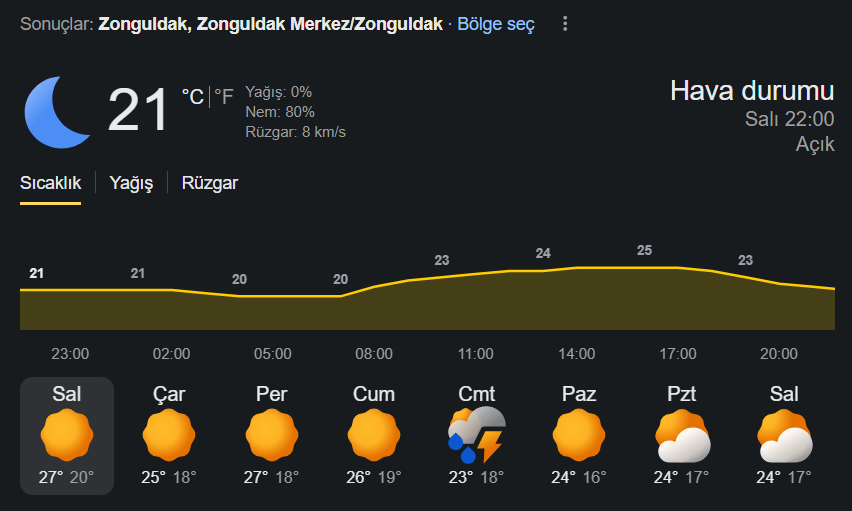The width and height of the screenshot is (852, 511).
Task: Select the Saturday thunderstorm forecast icon
Action: point(477,435)
